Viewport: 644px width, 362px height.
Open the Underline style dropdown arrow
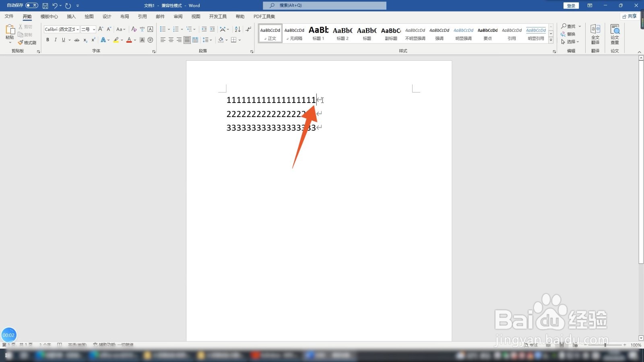tap(70, 40)
